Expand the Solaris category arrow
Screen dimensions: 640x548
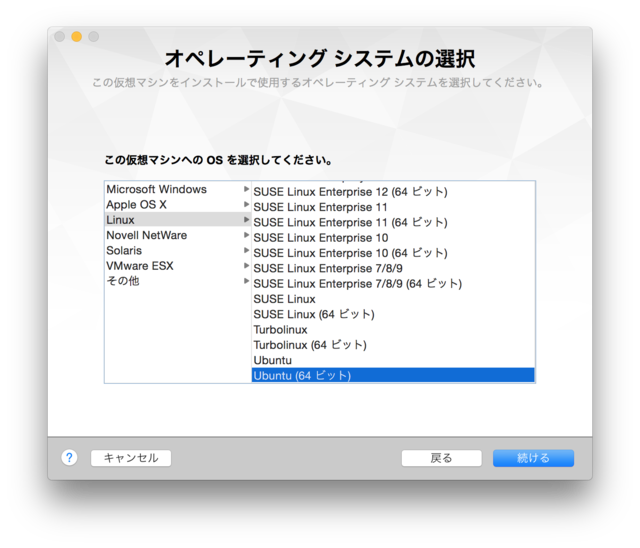tap(246, 250)
